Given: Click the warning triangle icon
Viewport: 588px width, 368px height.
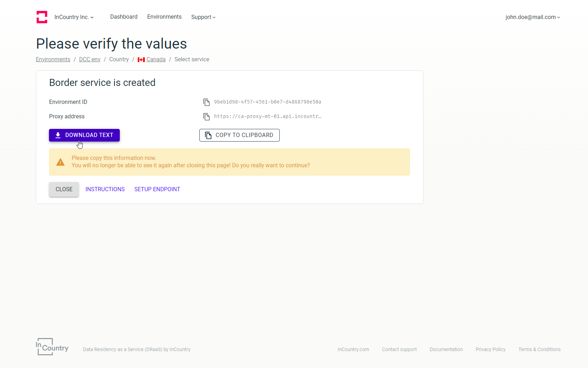Looking at the screenshot, I should click(x=61, y=162).
